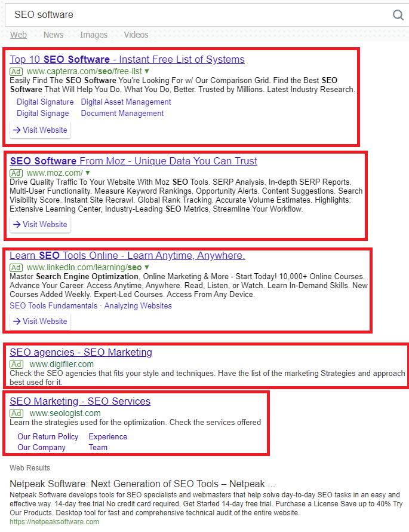
Task: Click Netpeak description starting 'Netpeak Software develops tools'
Action: [206, 504]
